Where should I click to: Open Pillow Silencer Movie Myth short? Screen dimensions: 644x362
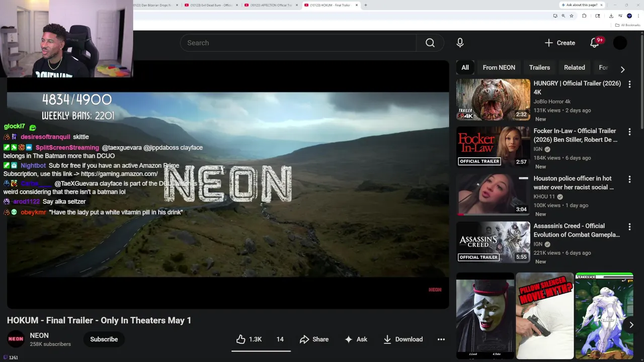pyautogui.click(x=544, y=316)
